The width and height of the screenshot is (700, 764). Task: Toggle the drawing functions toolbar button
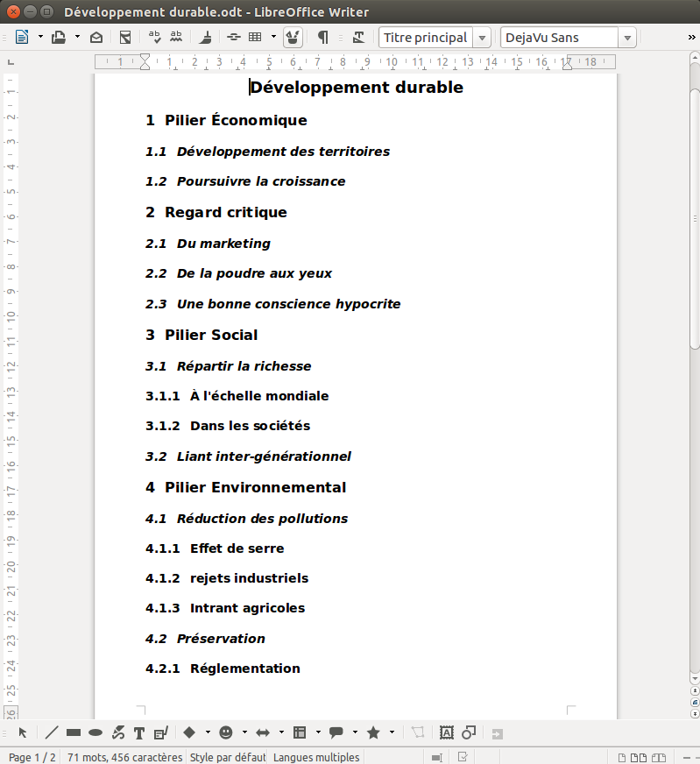point(293,37)
